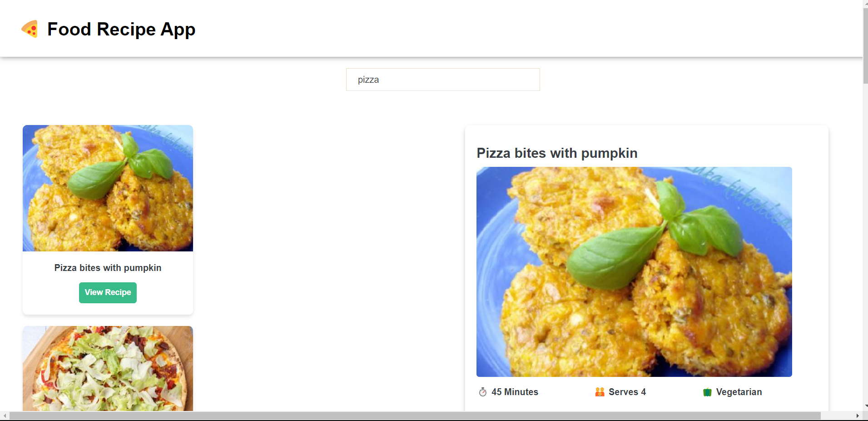Viewport: 868px width, 421px height.
Task: Click the large pumpkin bites detail image
Action: pyautogui.click(x=634, y=271)
